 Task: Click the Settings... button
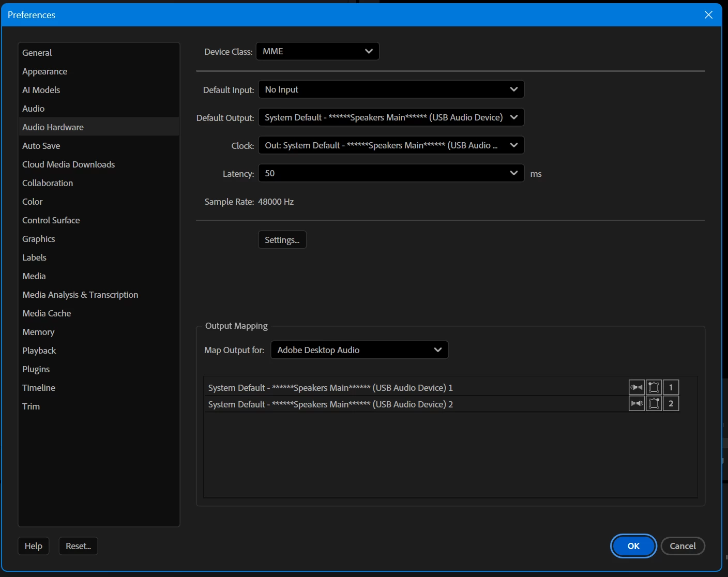[x=282, y=240]
